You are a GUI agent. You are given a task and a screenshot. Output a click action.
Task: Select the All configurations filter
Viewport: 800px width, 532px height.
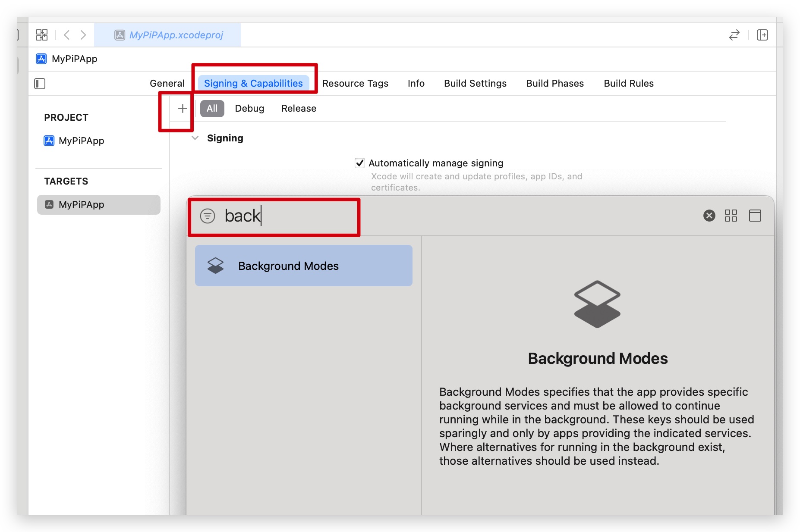click(x=212, y=109)
